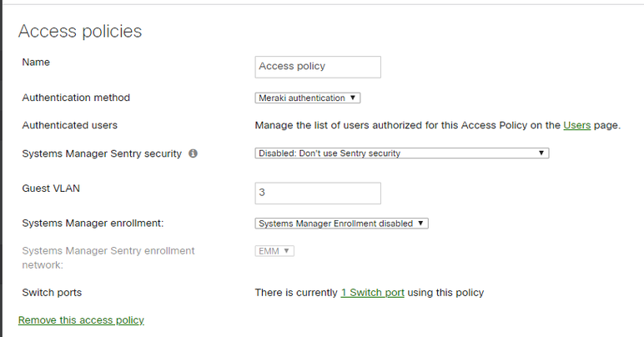Click the Switch ports label

tap(52, 293)
